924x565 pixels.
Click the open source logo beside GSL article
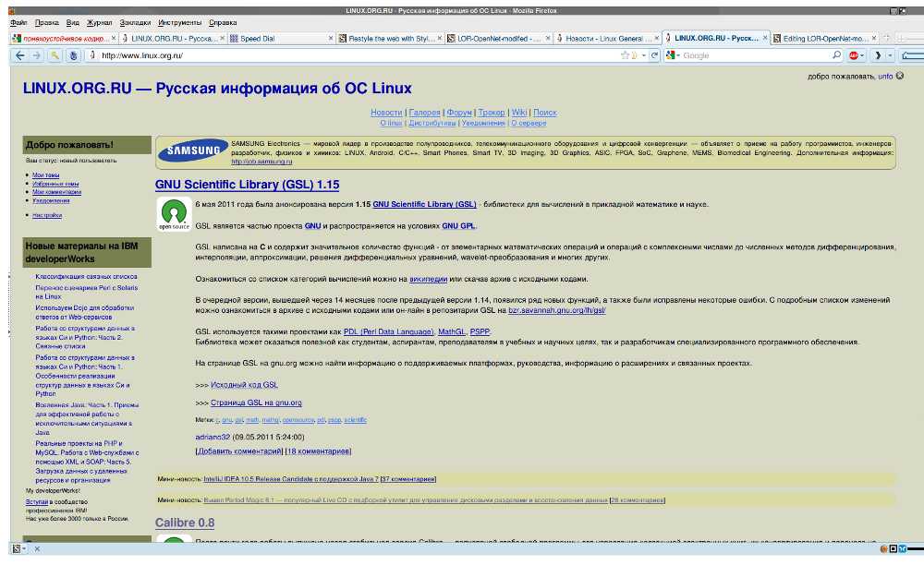click(x=174, y=213)
